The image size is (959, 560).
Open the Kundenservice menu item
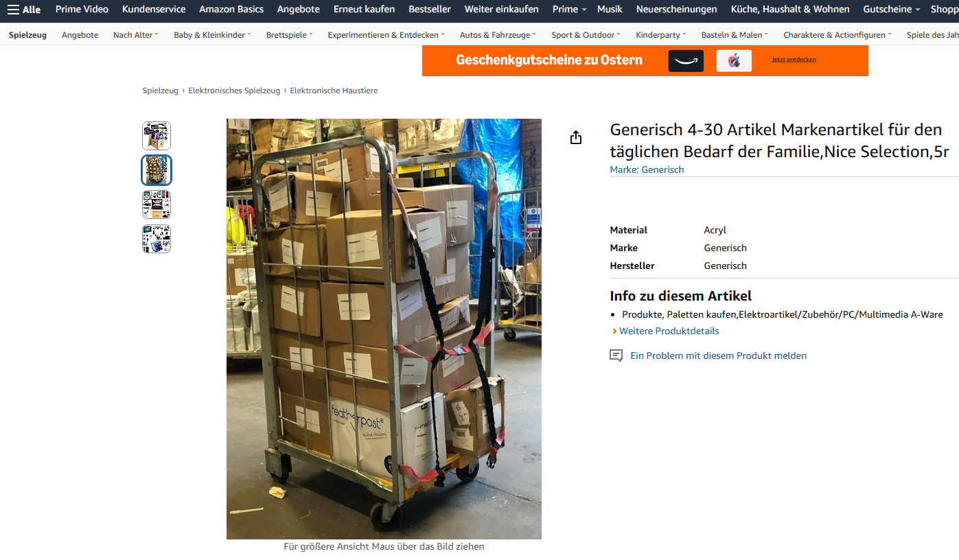[x=154, y=9]
